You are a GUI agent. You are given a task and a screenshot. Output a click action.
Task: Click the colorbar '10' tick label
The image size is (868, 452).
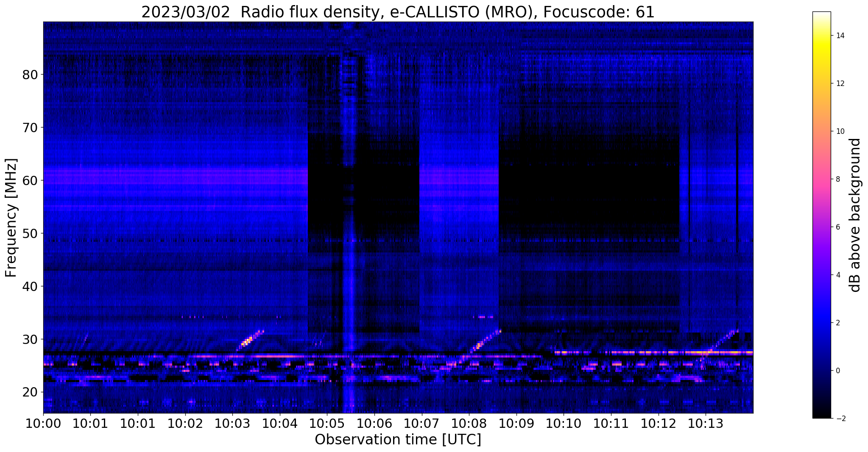840,131
